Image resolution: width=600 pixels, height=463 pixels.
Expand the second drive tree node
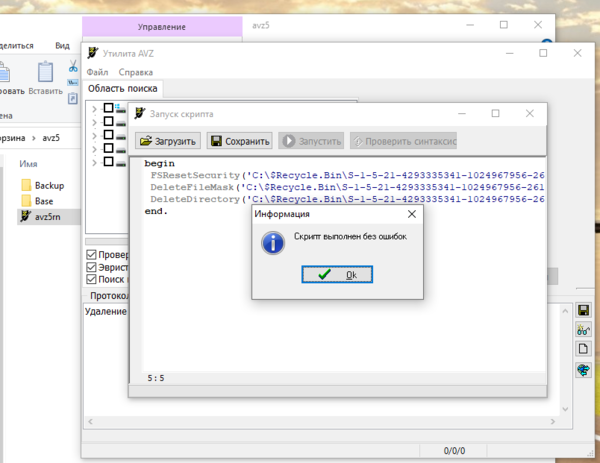(x=95, y=122)
